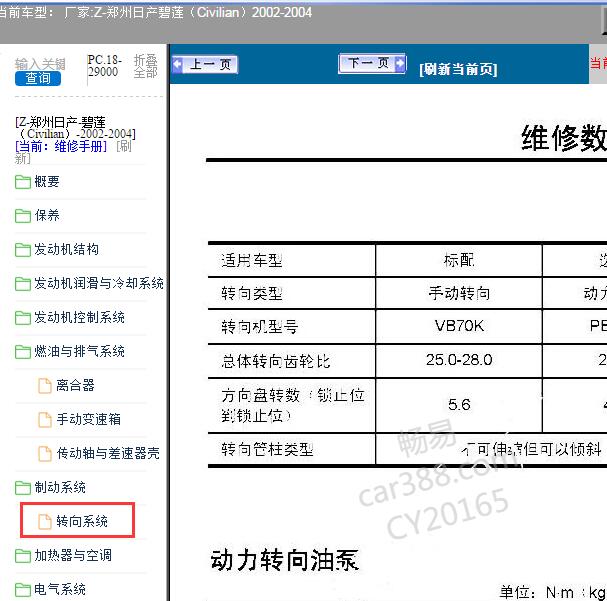Expand the 发动机结构 entry
The width and height of the screenshot is (607, 601).
click(x=67, y=249)
